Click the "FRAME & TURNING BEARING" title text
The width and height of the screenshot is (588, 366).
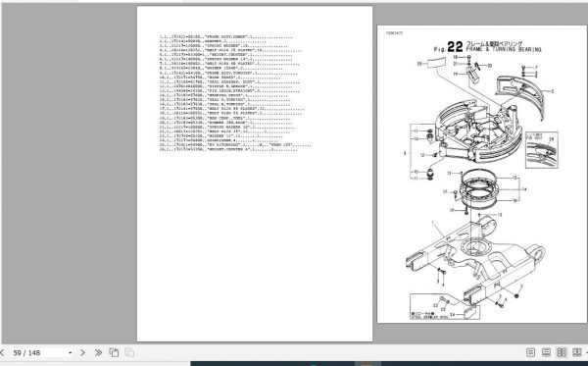tap(504, 49)
